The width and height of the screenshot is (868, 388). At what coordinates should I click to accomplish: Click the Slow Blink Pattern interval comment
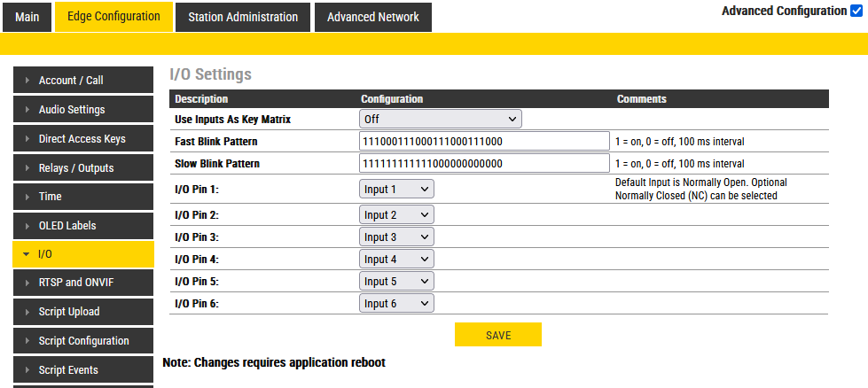click(680, 164)
